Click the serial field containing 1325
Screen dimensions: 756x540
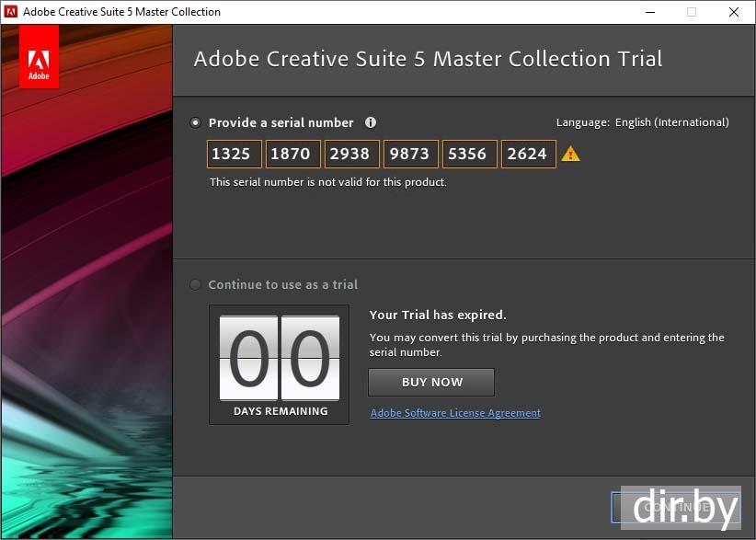click(234, 154)
